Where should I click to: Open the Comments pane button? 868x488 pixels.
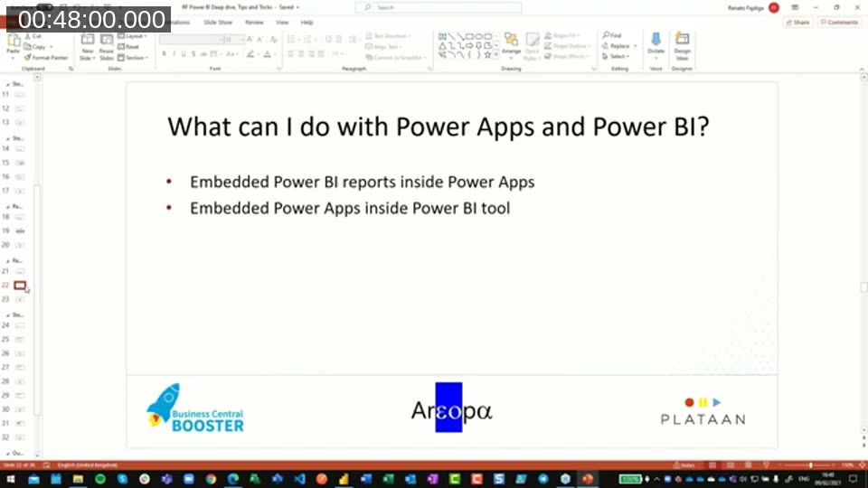click(x=839, y=22)
